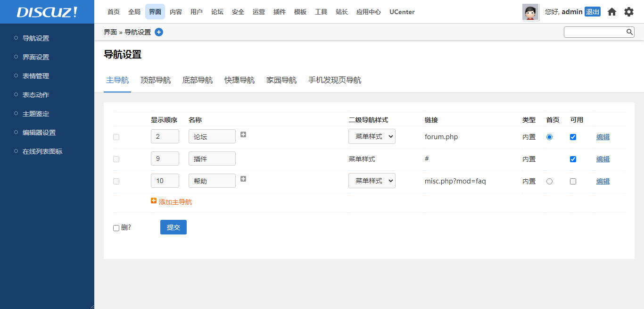Click the admin avatar image

530,12
